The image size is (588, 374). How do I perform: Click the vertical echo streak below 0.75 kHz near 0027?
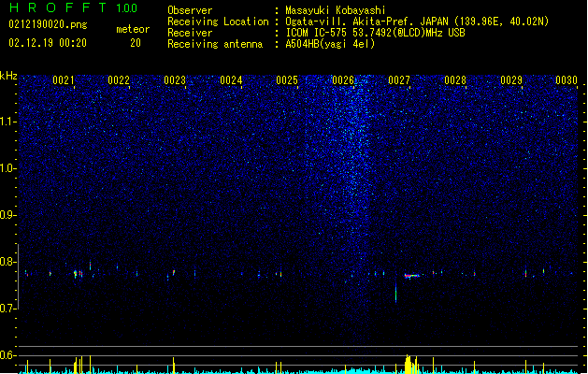396,293
